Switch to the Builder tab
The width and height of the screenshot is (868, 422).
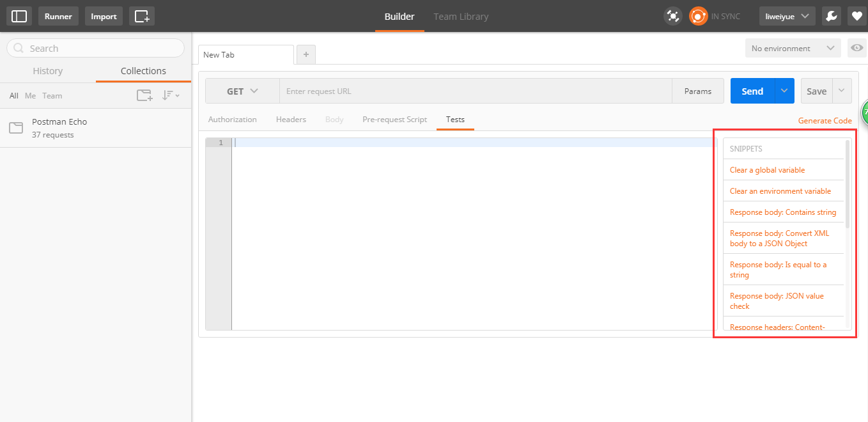(399, 17)
